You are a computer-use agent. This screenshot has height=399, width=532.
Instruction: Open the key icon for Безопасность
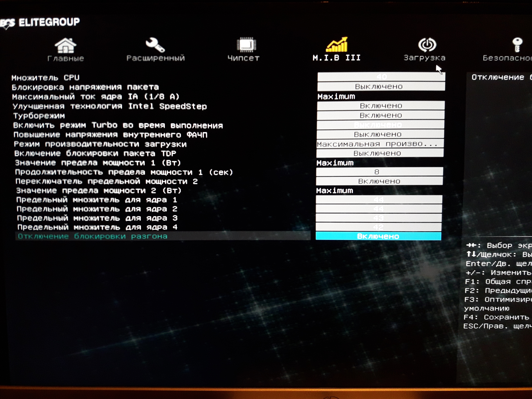(x=517, y=45)
